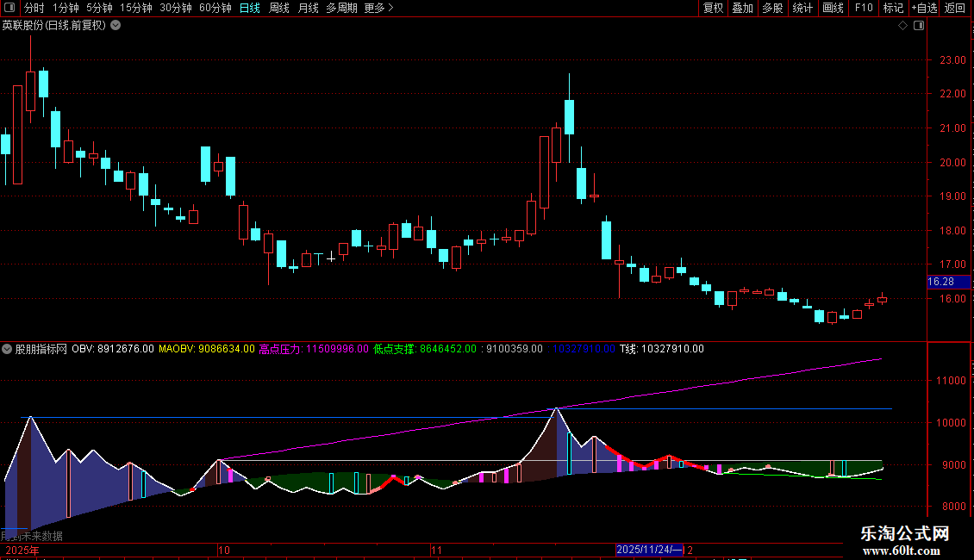Screen dimensions: 974x560
Task: Click the 复权 adjustment button
Action: [x=713, y=8]
